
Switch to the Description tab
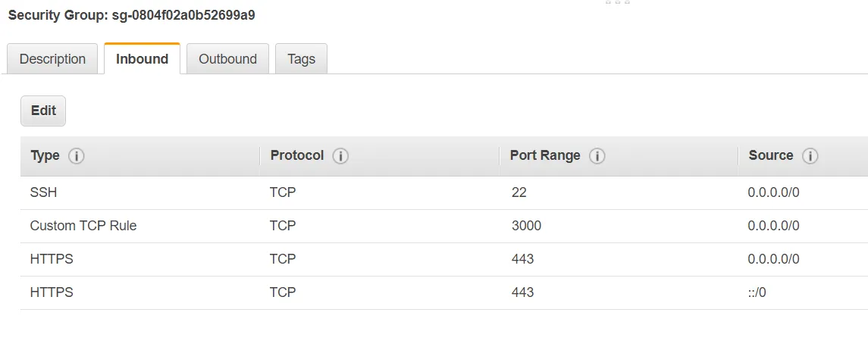point(52,59)
